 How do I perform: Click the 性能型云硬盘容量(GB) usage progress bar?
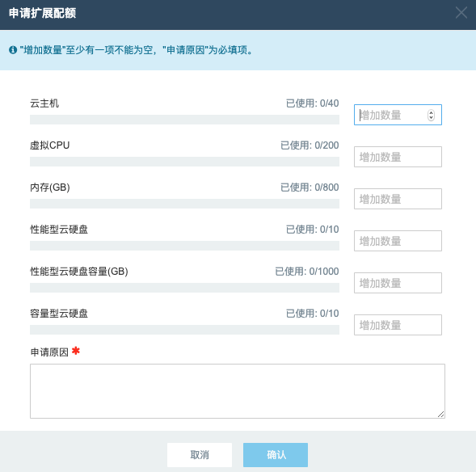184,288
